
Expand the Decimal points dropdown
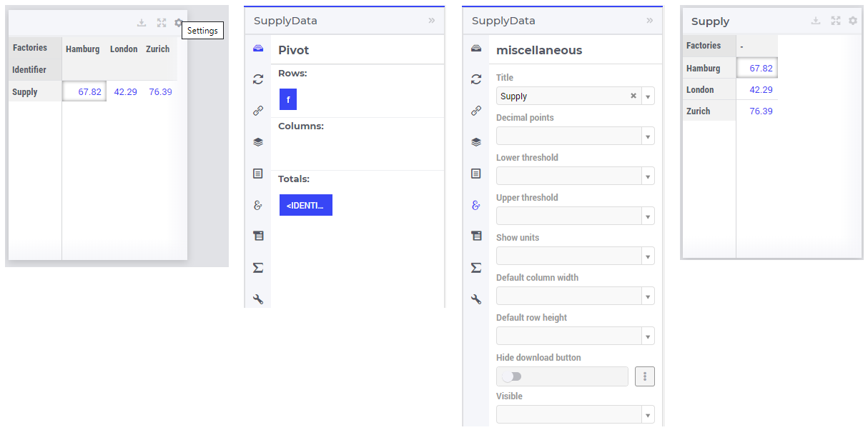pyautogui.click(x=576, y=136)
